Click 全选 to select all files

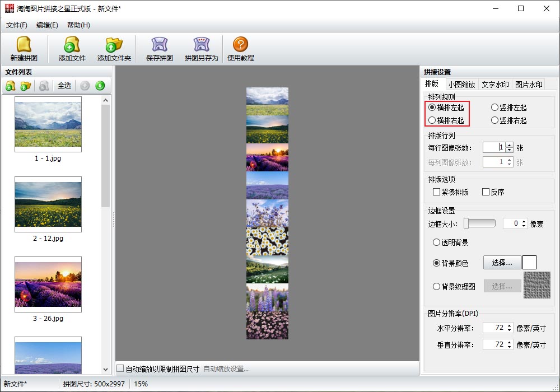point(64,86)
